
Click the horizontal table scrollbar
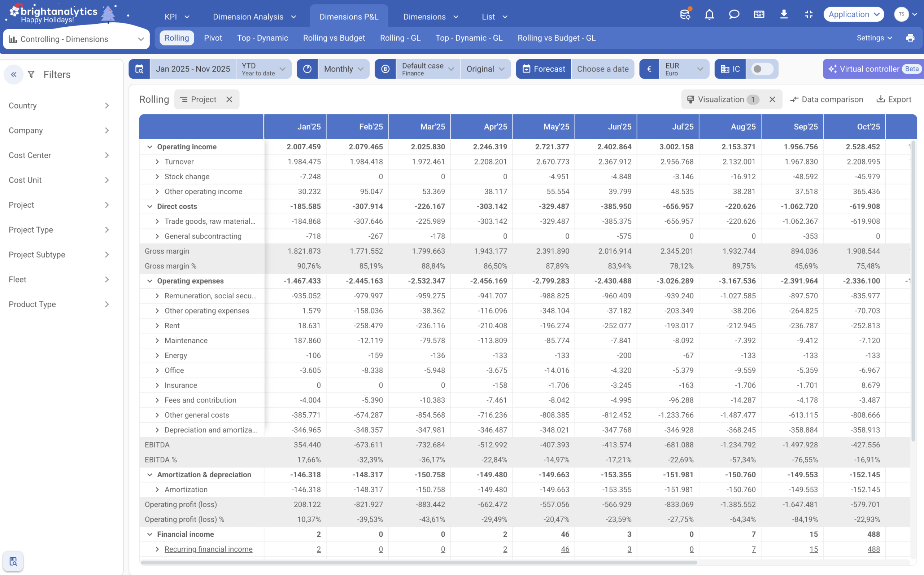pos(418,562)
